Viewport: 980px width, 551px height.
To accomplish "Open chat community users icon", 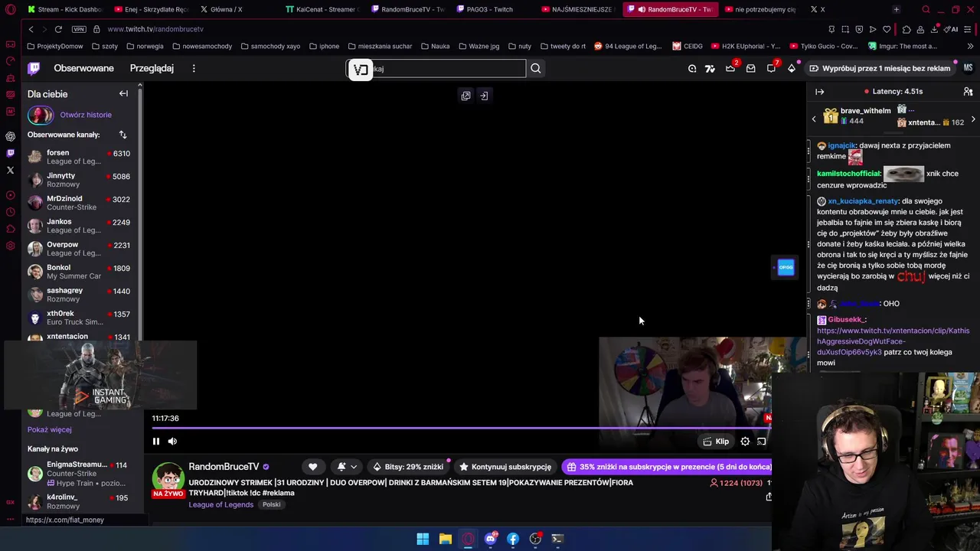I will (968, 91).
